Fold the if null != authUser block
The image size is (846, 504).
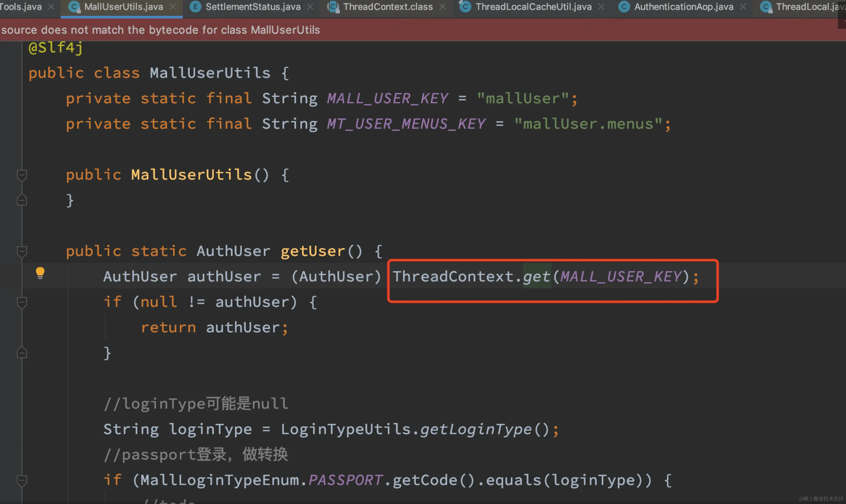tap(22, 302)
